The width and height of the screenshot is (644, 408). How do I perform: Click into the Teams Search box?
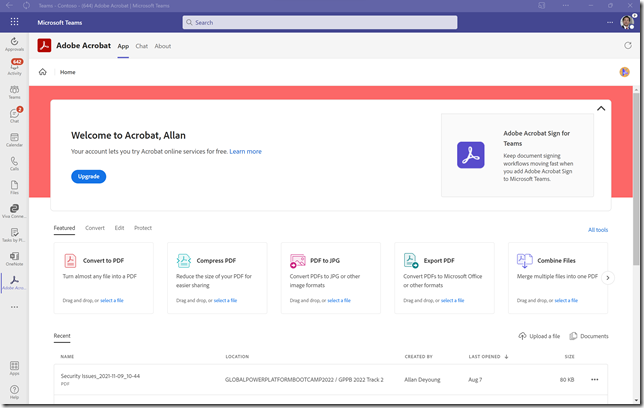coord(320,23)
